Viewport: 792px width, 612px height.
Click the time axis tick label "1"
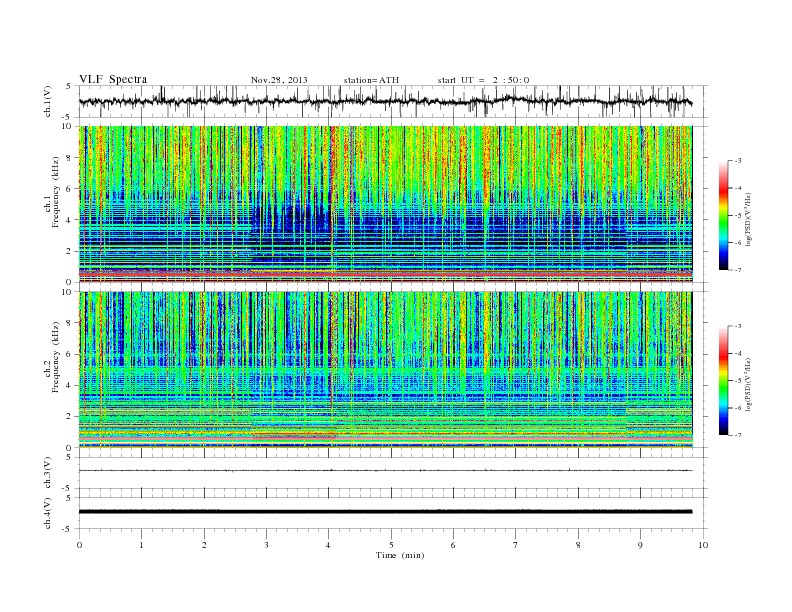tap(141, 545)
